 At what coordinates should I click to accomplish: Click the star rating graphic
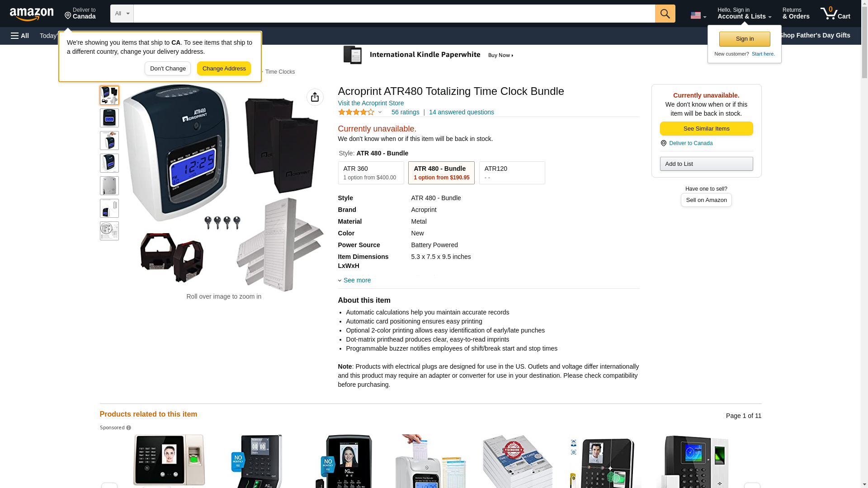356,112
